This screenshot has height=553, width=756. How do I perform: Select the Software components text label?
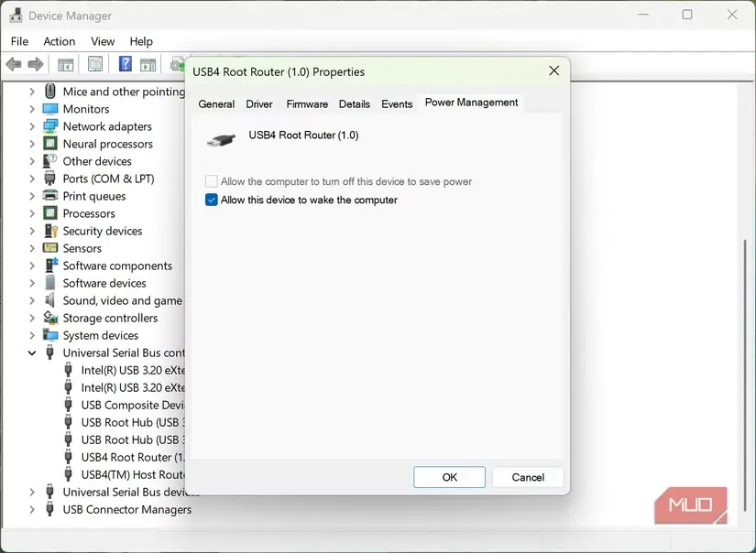tap(117, 266)
